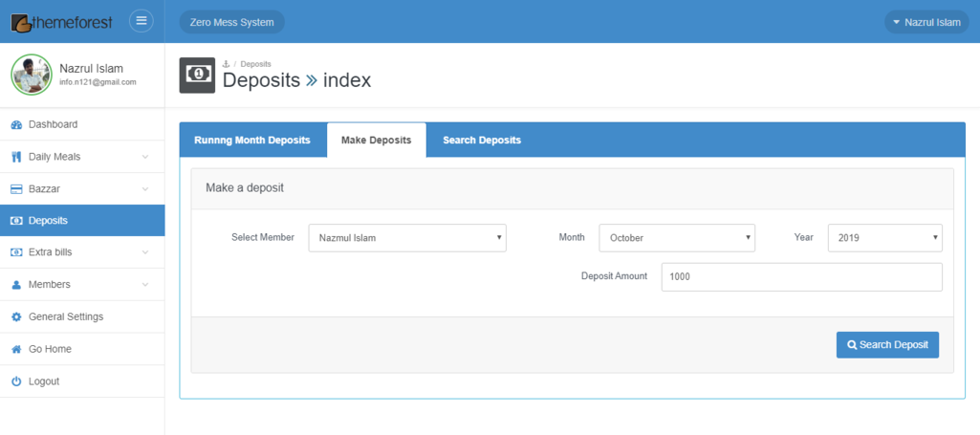Click the Dashboard gauge icon in sidebar
This screenshot has height=435, width=980.
16,124
